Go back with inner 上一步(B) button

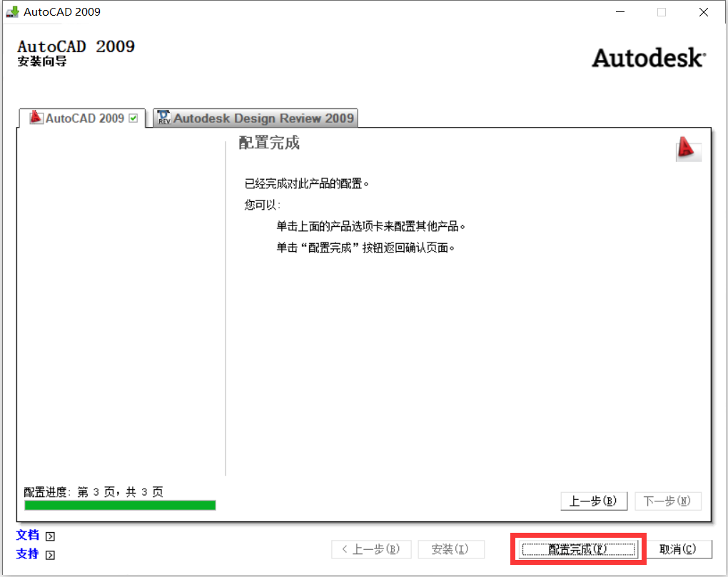pyautogui.click(x=593, y=501)
